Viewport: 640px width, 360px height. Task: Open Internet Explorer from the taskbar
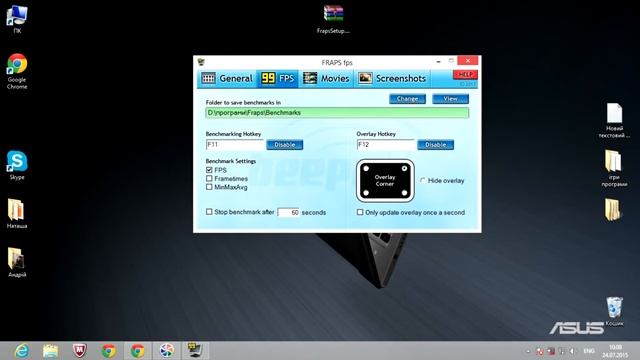tap(22, 351)
